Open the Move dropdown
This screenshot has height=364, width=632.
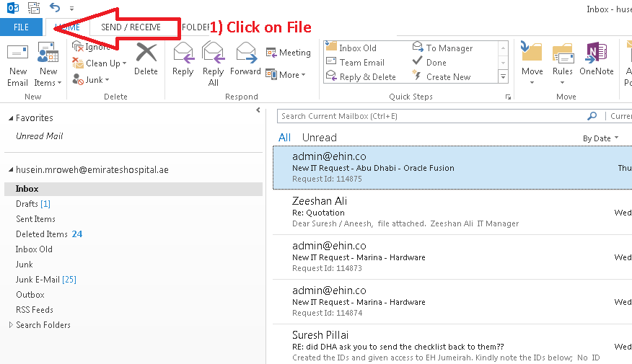coord(532,63)
